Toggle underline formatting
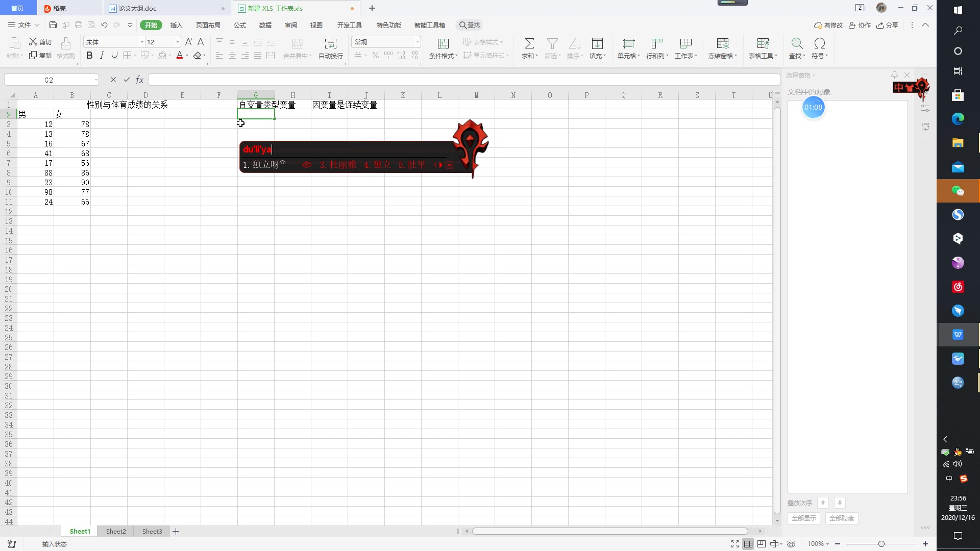 click(x=114, y=56)
